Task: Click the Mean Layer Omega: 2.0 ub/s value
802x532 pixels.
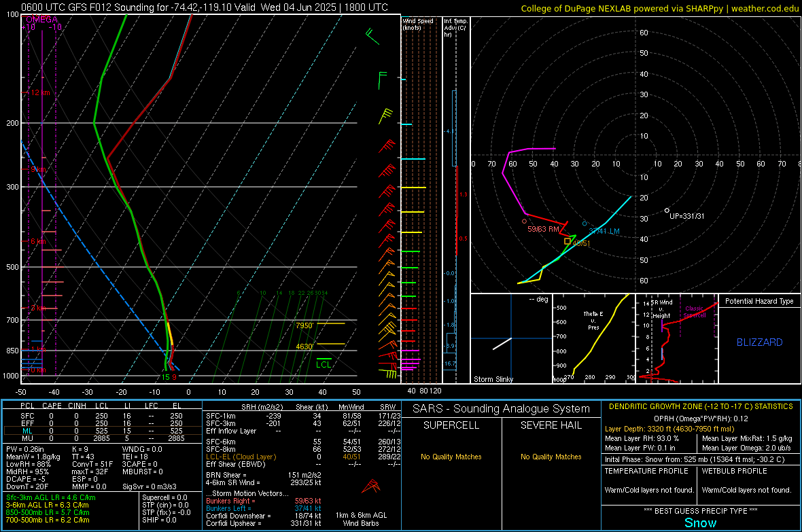Action: click(x=746, y=448)
